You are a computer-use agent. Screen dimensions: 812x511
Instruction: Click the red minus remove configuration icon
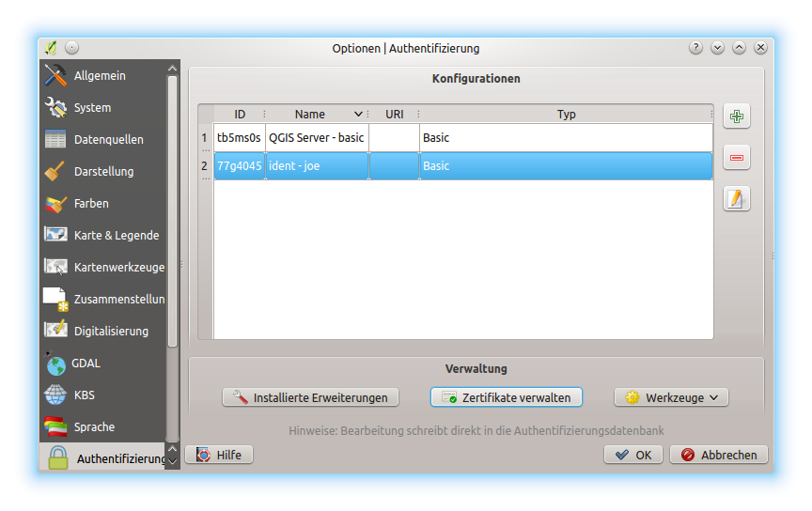click(x=736, y=158)
